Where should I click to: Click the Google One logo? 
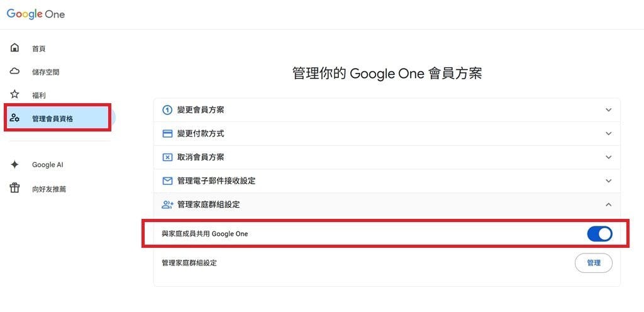(x=36, y=14)
